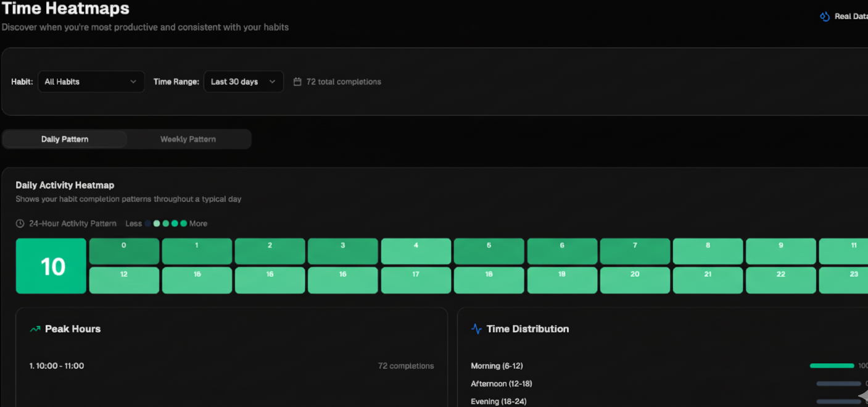
Task: Click the 72 completions label in Peak Hours
Action: pyautogui.click(x=406, y=366)
